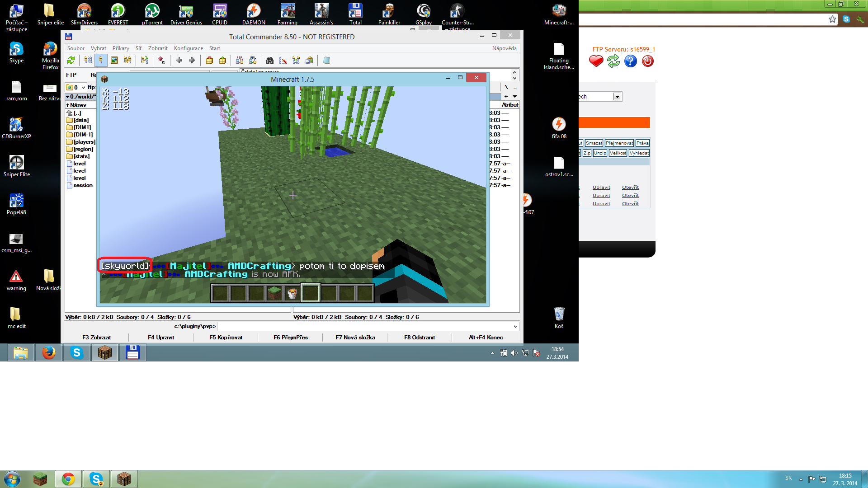Open Chrome's wrench settings icon
Screen dimensions: 868x488
(x=860, y=19)
